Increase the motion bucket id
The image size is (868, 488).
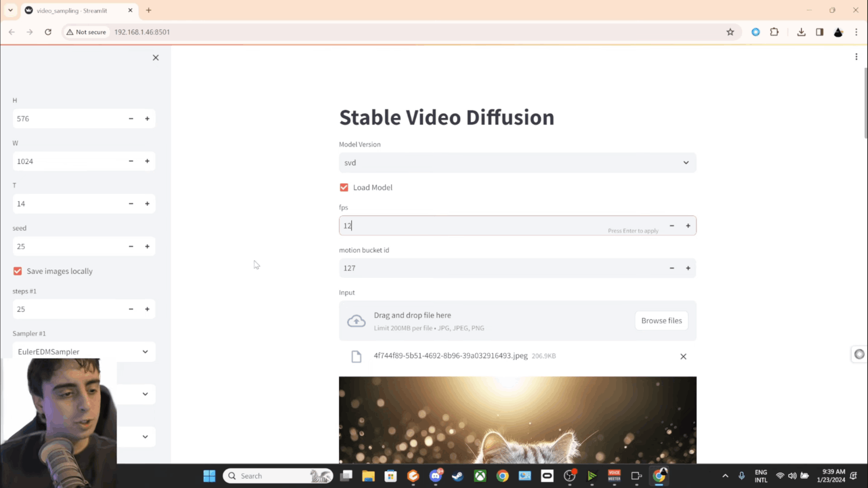688,268
